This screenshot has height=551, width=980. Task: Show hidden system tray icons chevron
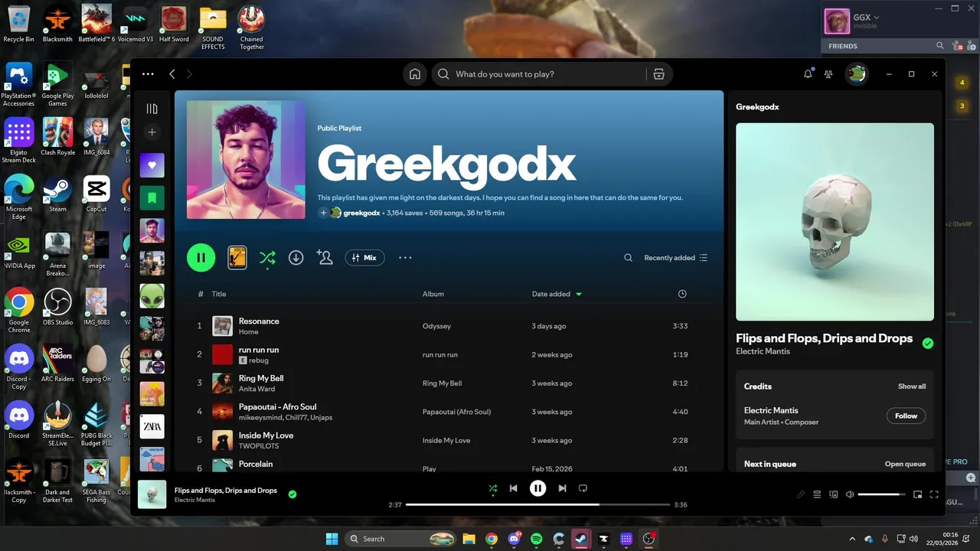852,539
